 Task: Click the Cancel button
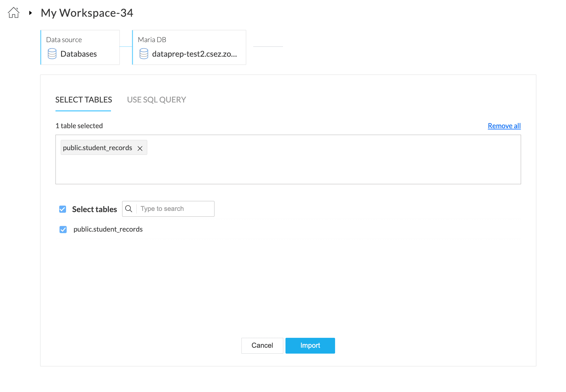(262, 346)
